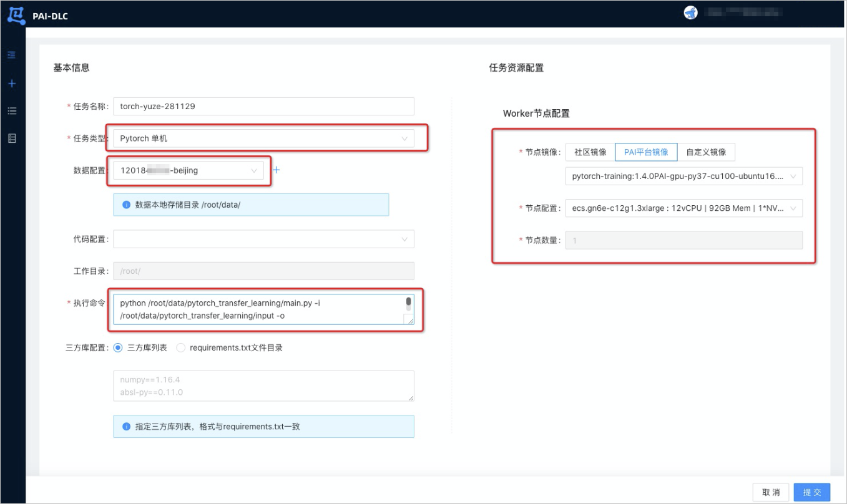
Task: Click the 提交 submit button
Action: (x=812, y=492)
